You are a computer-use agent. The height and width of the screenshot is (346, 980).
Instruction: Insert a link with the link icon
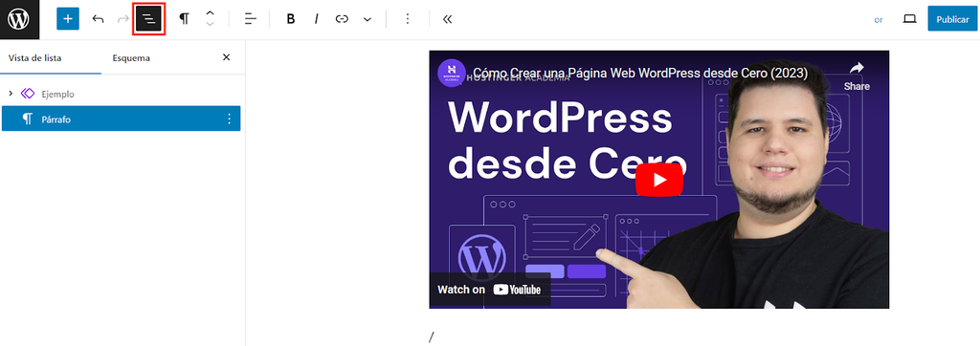[342, 19]
